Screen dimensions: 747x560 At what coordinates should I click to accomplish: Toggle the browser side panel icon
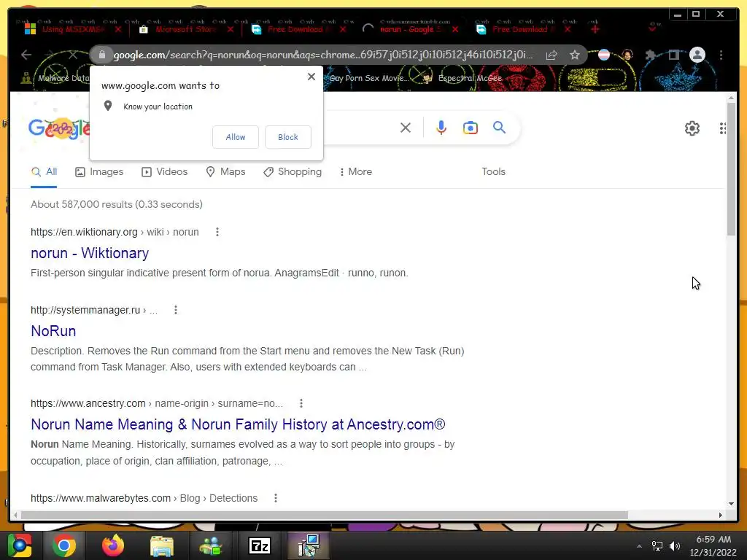coord(673,55)
